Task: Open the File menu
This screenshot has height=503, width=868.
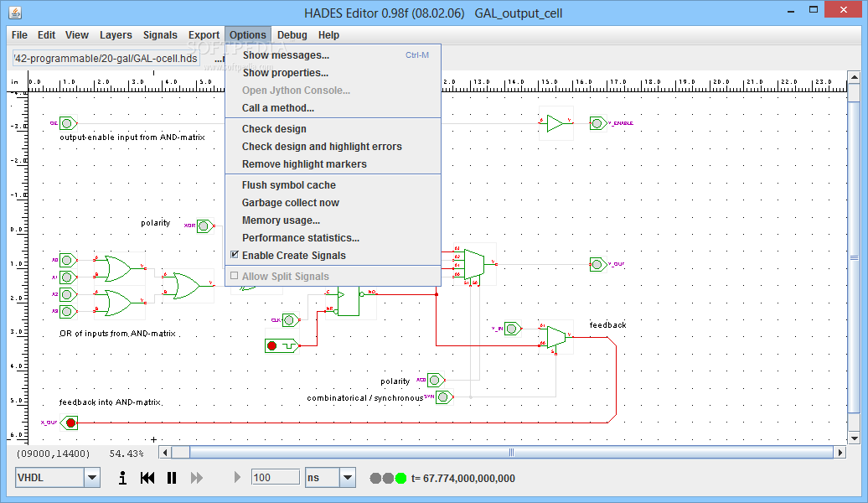Action: click(x=19, y=35)
